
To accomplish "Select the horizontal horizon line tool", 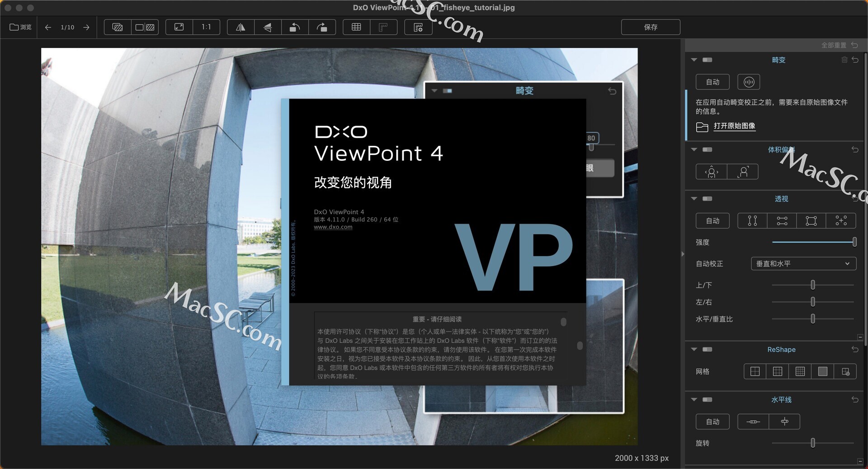I will pos(753,422).
